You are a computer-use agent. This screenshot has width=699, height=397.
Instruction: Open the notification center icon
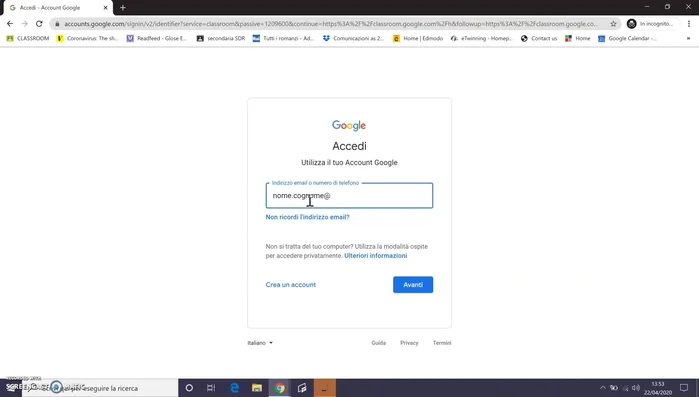click(x=684, y=388)
